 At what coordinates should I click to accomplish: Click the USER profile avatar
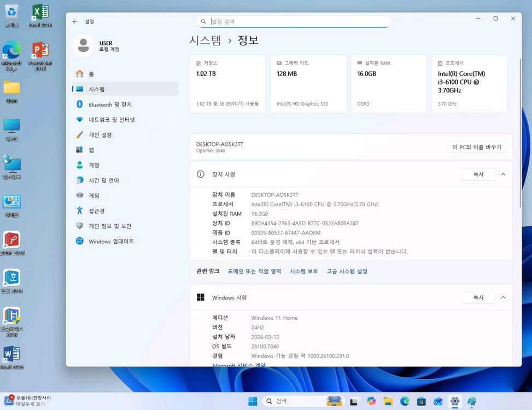pyautogui.click(x=83, y=46)
